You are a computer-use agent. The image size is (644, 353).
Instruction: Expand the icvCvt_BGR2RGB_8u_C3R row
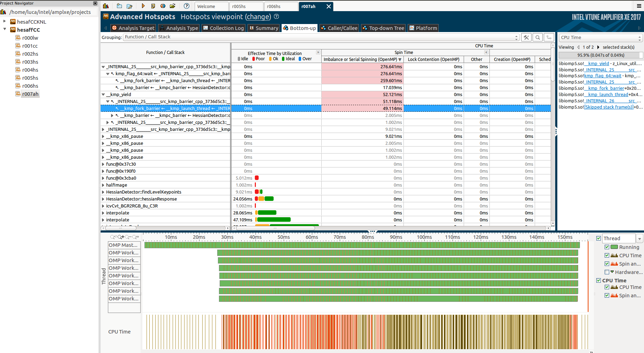click(x=103, y=206)
